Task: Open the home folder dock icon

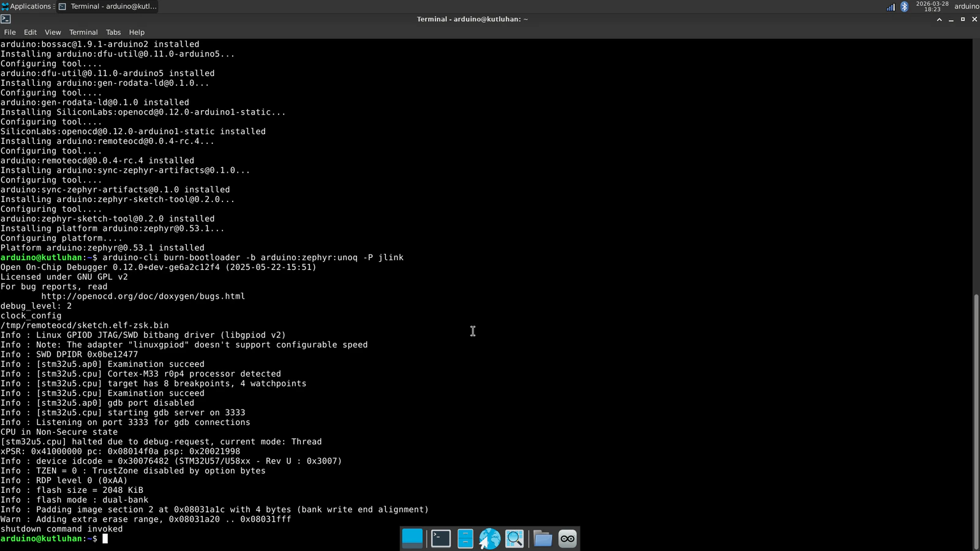Action: (543, 538)
